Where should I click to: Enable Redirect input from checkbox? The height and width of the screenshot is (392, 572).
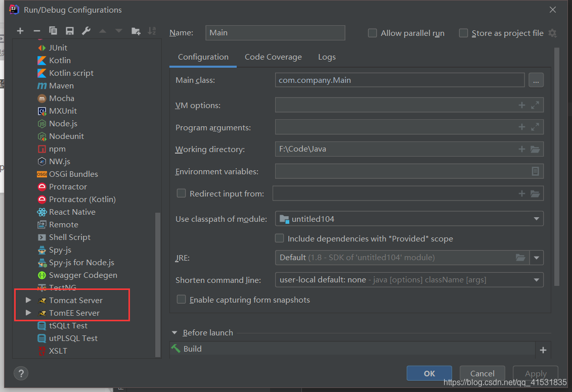(181, 193)
